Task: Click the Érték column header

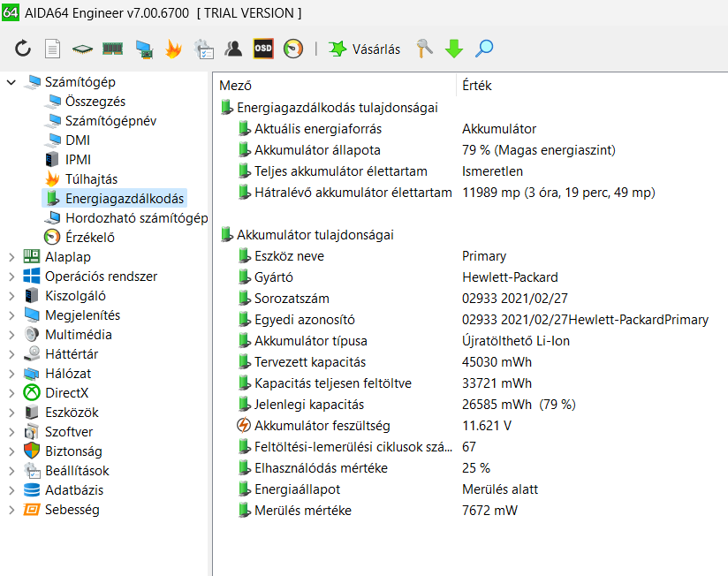Action: point(477,86)
